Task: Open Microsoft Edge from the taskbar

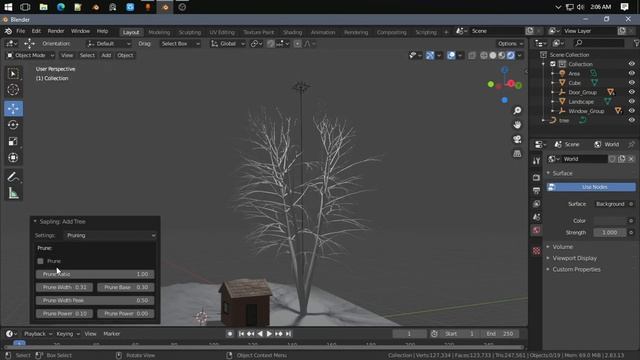Action: (x=61, y=7)
